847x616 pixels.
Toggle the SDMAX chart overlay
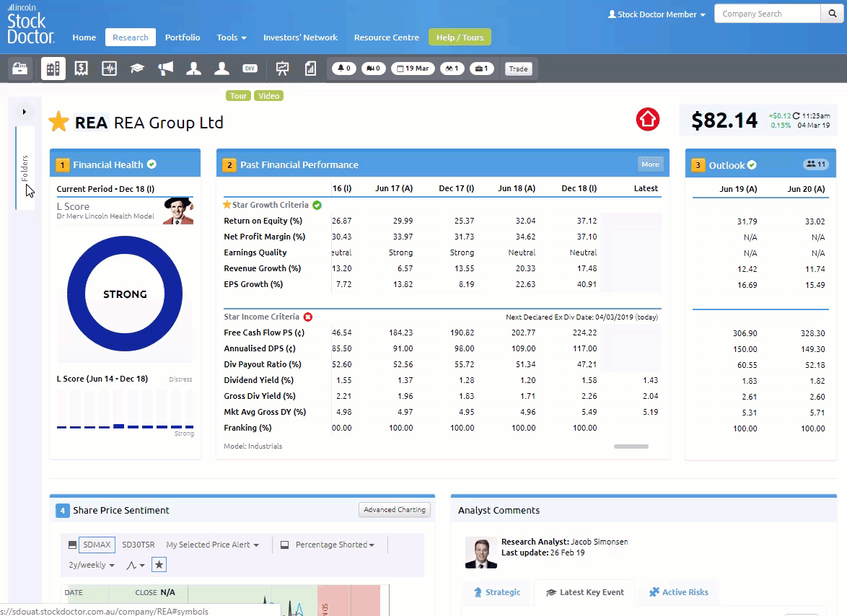tap(97, 545)
